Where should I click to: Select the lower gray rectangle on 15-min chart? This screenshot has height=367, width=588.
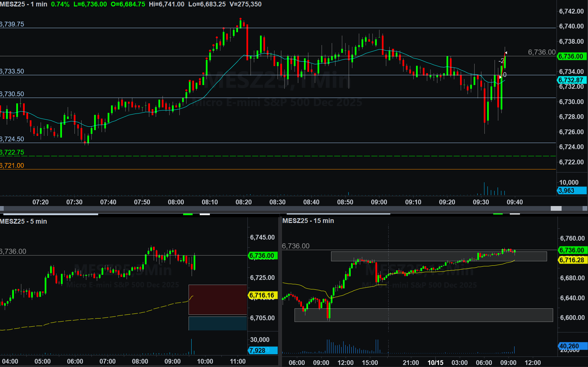point(423,315)
